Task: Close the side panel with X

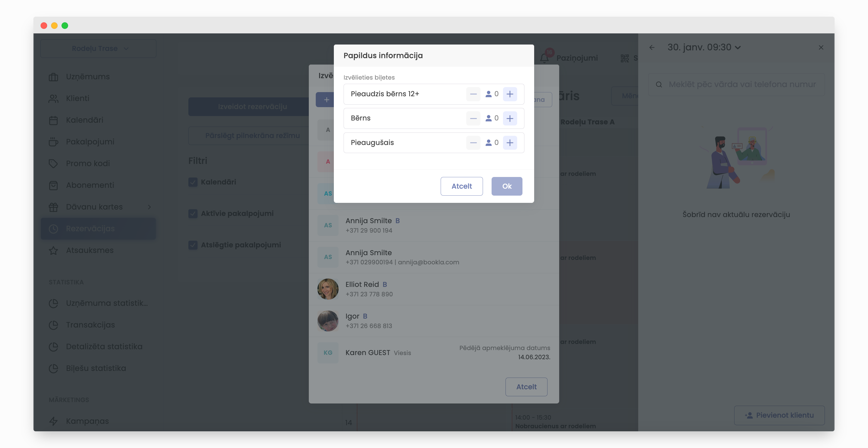Action: (x=821, y=48)
